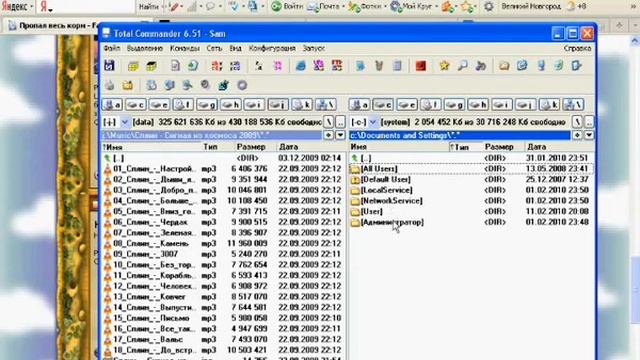Image resolution: width=640 pixels, height=360 pixels.
Task: Select the [Администратор] folder
Action: pyautogui.click(x=471, y=222)
